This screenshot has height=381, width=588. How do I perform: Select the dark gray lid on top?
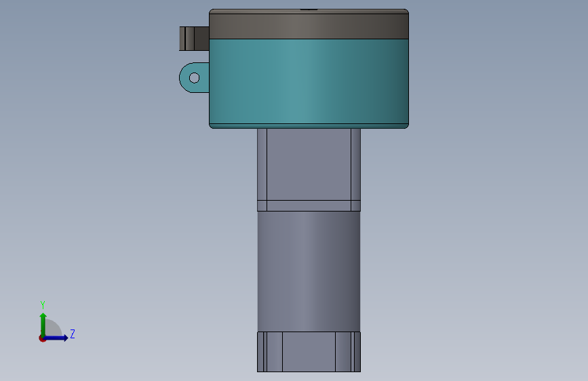tap(309, 24)
